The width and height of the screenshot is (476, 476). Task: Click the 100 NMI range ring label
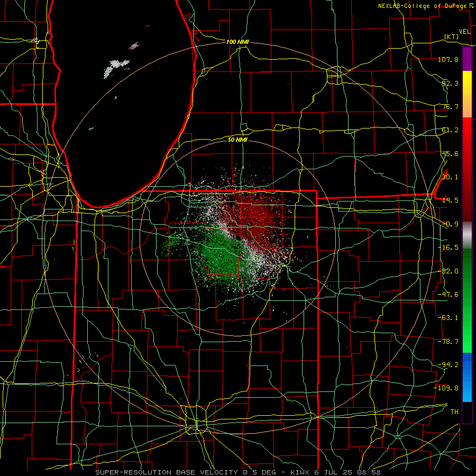click(x=237, y=42)
